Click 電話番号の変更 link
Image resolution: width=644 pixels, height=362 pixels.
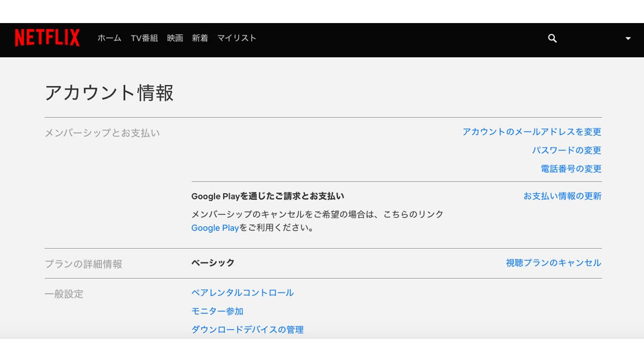click(571, 169)
